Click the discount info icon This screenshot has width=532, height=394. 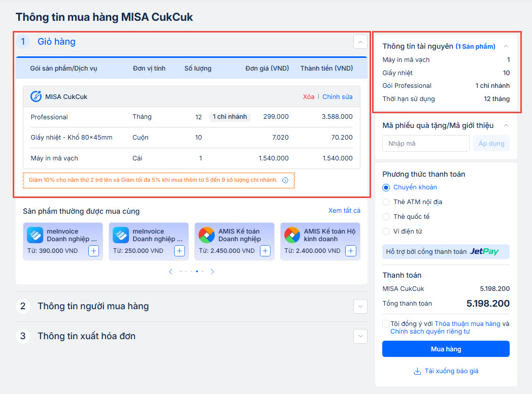coord(285,180)
